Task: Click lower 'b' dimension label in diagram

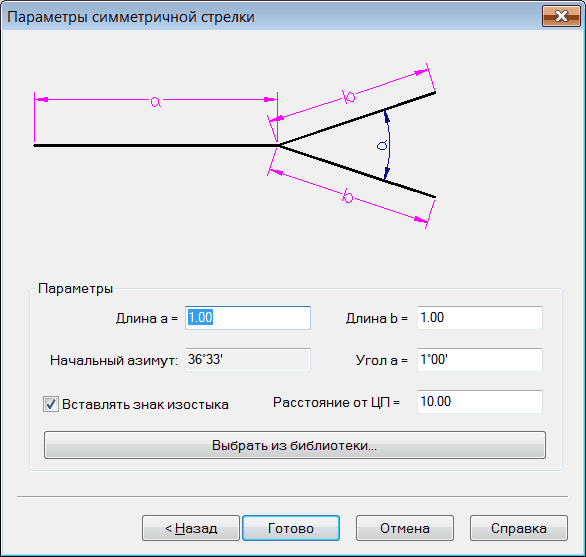Action: tap(348, 196)
